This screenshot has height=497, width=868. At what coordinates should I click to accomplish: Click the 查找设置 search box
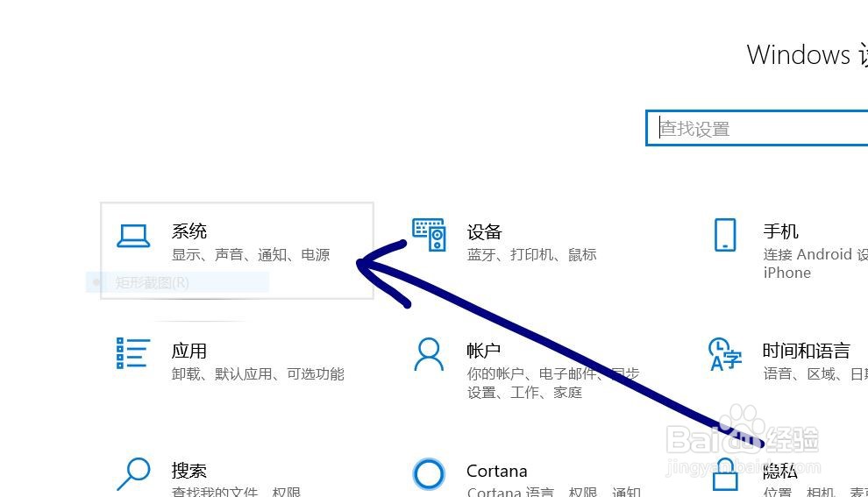[x=757, y=128]
